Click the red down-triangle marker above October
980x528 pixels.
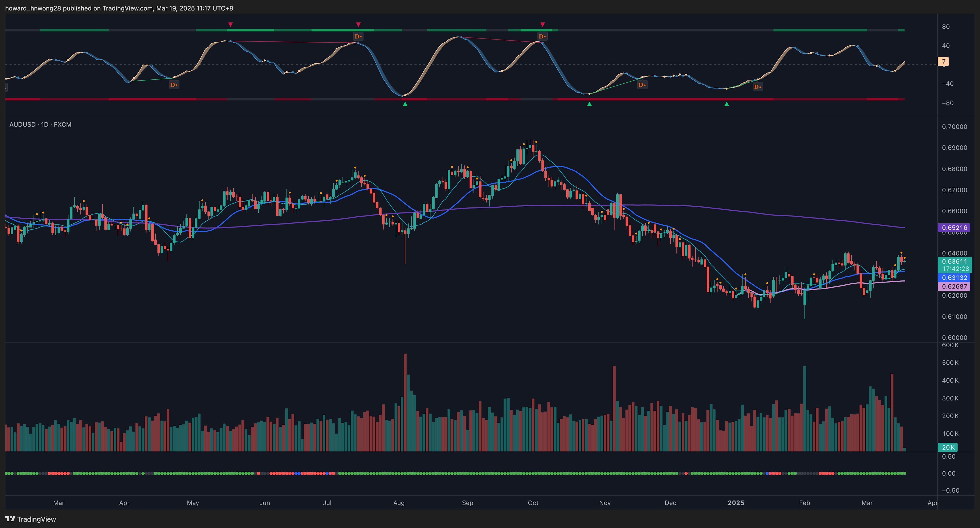[543, 25]
